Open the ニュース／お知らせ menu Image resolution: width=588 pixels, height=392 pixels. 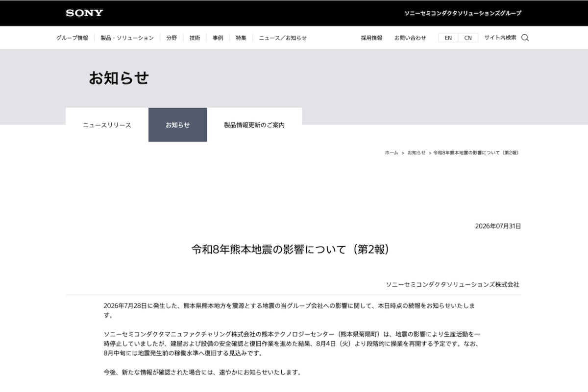tap(283, 38)
